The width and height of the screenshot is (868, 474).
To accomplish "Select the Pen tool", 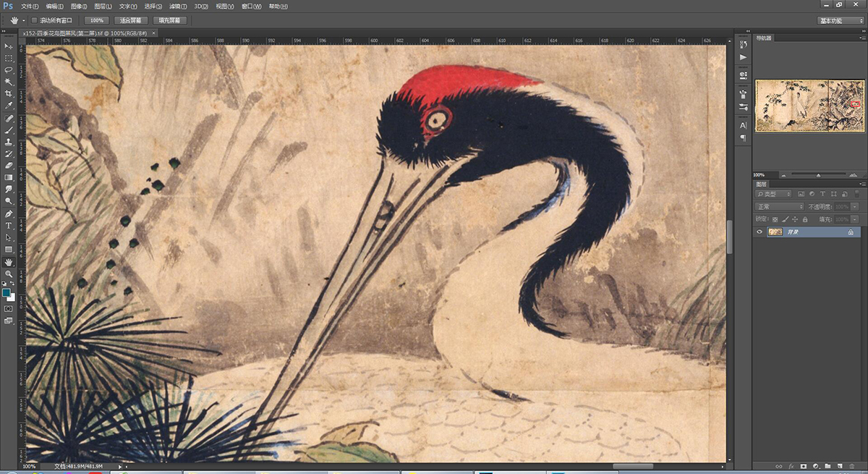I will point(9,214).
